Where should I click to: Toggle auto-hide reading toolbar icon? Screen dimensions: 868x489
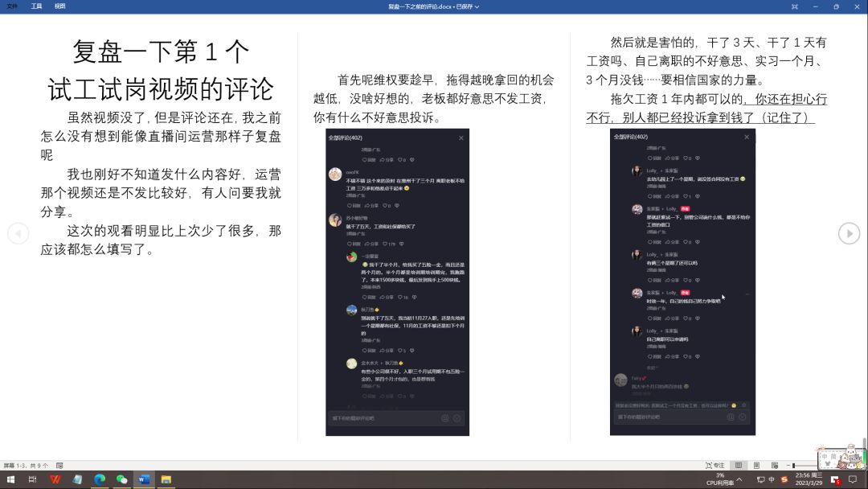[794, 6]
